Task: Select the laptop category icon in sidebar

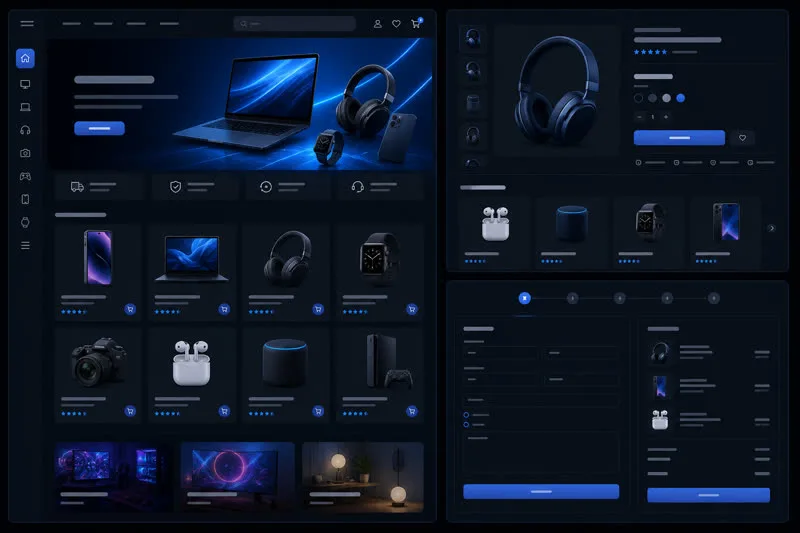Action: click(25, 107)
